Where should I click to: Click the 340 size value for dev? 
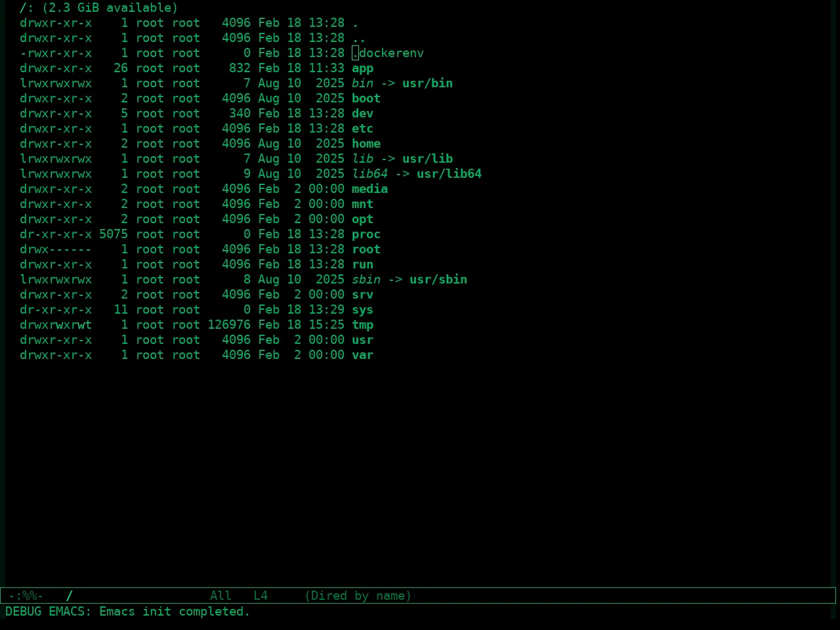coord(240,114)
